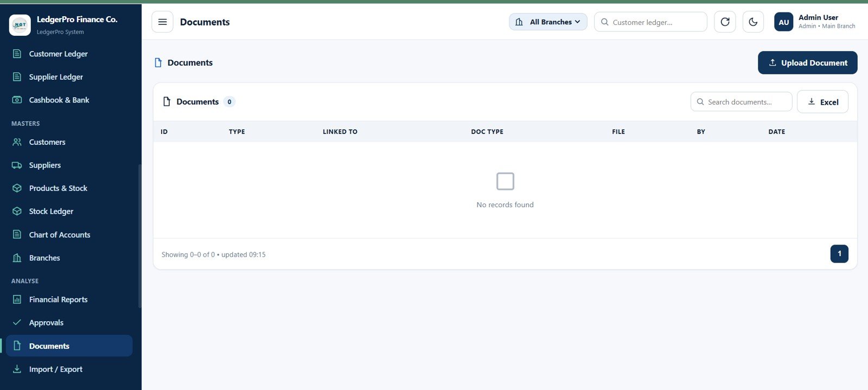Screen dimensions: 868x390
Task: Open Chart of Accounts
Action: pyautogui.click(x=69, y=234)
